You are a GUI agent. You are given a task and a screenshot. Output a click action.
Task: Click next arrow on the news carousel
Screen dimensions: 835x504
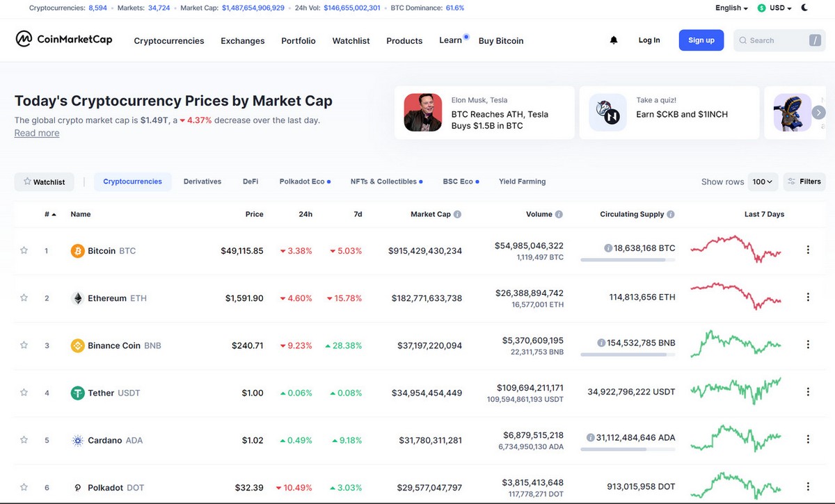click(819, 112)
